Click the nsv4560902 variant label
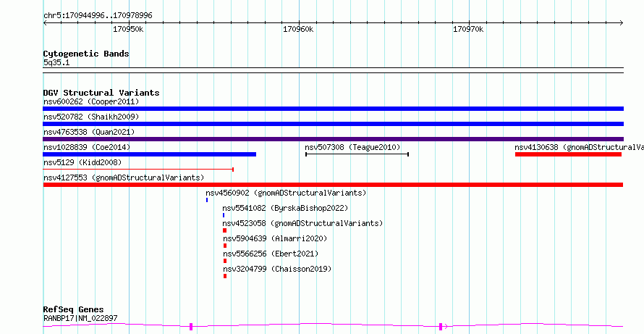The width and height of the screenshot is (644, 334). click(x=286, y=193)
